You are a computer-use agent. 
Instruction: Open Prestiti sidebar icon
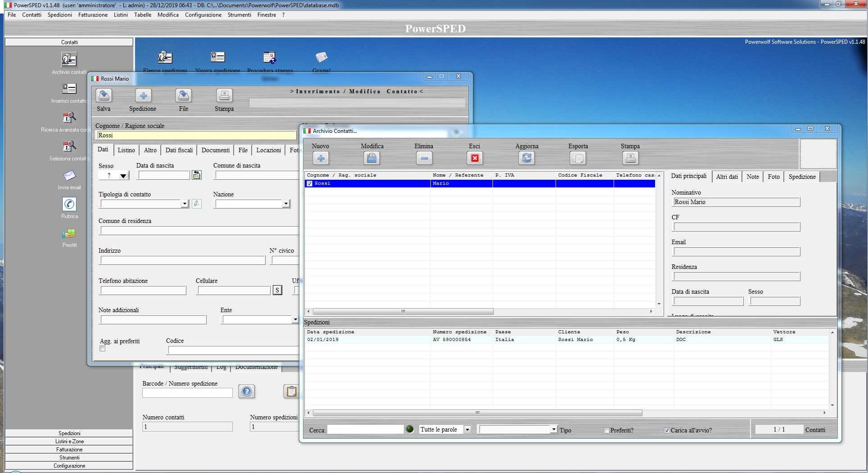(69, 233)
